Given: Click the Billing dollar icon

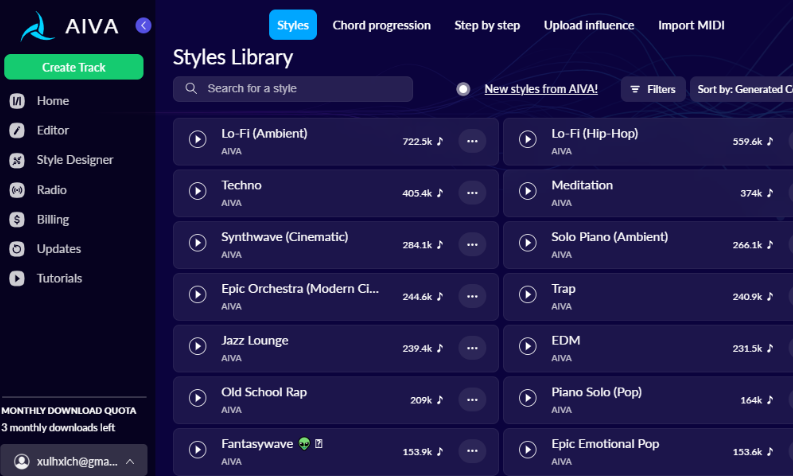Looking at the screenshot, I should 17,220.
